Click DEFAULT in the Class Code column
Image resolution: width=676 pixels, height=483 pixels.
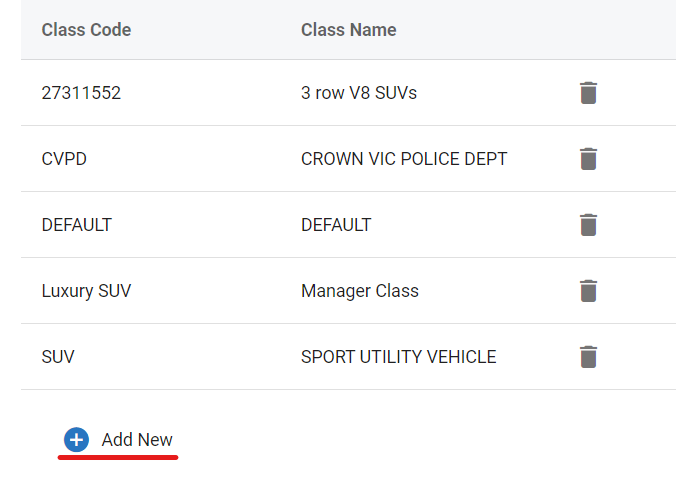pos(76,225)
